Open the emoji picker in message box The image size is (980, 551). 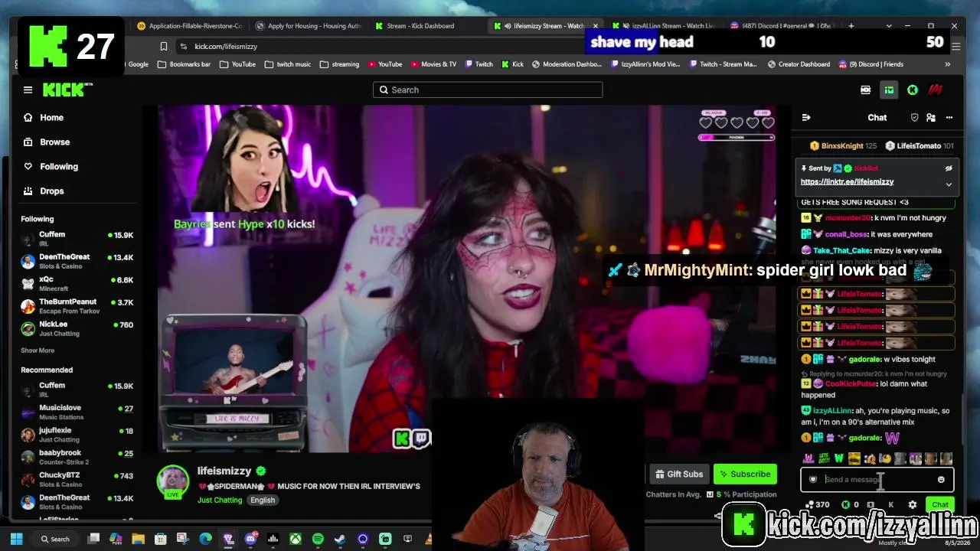point(941,480)
